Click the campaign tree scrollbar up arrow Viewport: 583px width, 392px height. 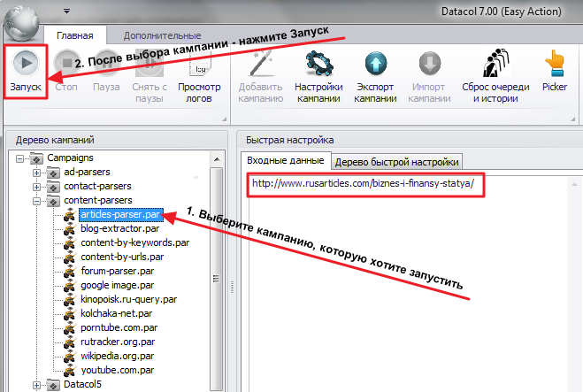pos(217,159)
